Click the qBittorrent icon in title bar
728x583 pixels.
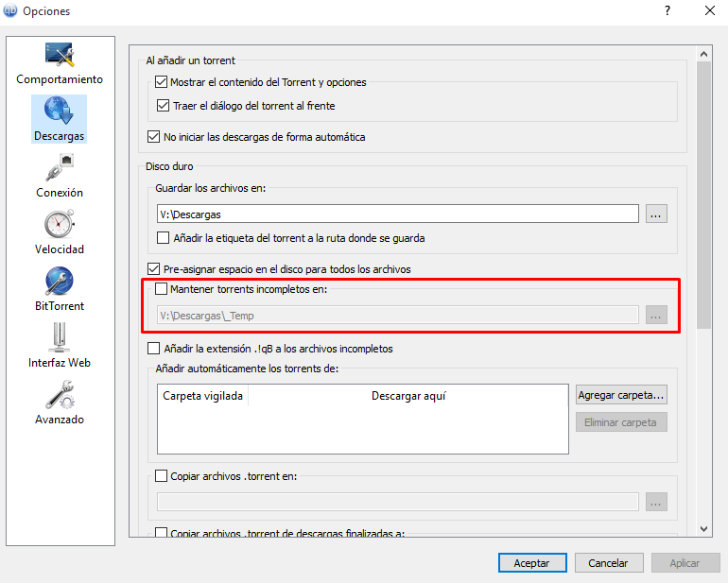(x=10, y=10)
